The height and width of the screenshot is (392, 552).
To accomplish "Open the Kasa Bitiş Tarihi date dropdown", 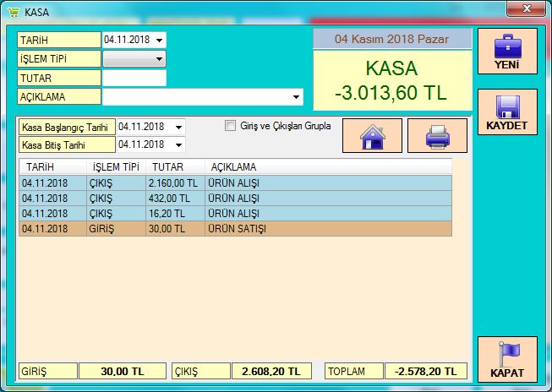I will (179, 144).
